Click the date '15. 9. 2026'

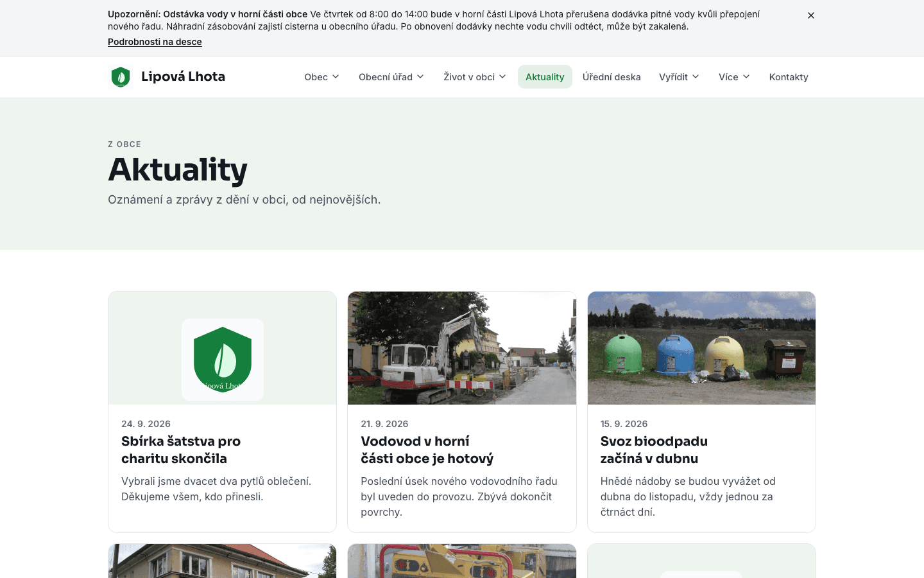(624, 424)
